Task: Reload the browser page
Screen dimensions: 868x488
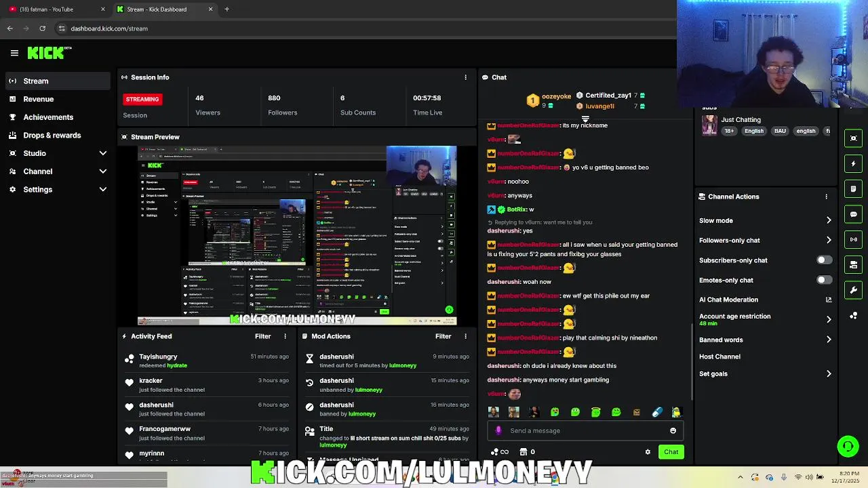Action: [42, 28]
